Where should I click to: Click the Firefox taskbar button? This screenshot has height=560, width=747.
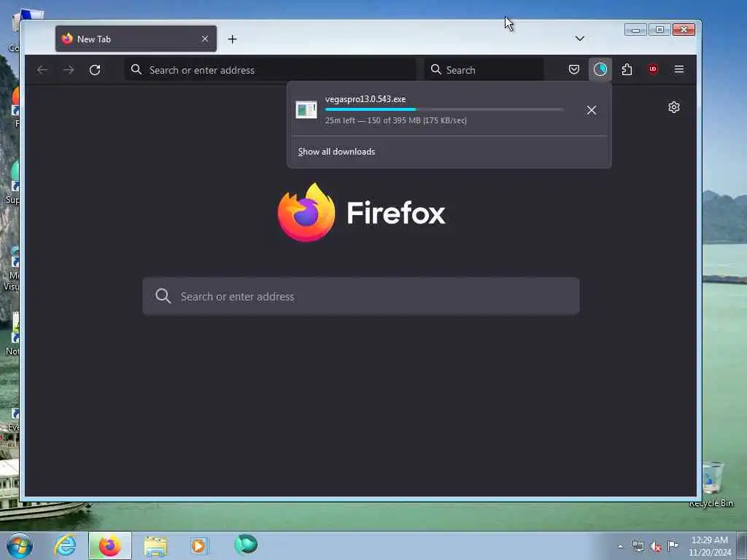click(x=110, y=545)
